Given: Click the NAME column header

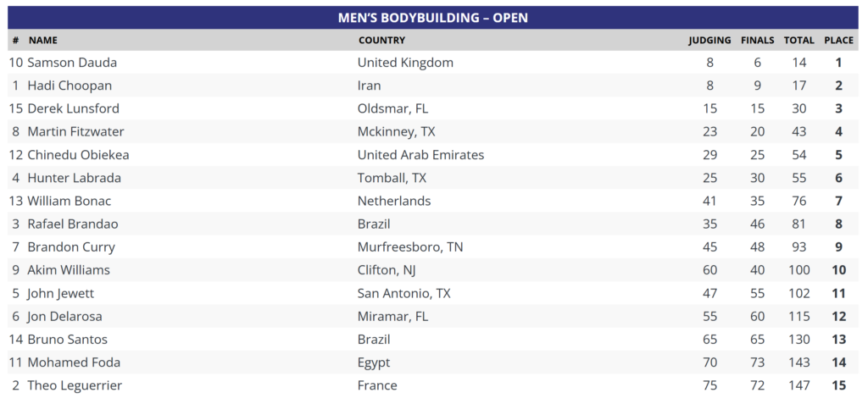Looking at the screenshot, I should [x=42, y=40].
